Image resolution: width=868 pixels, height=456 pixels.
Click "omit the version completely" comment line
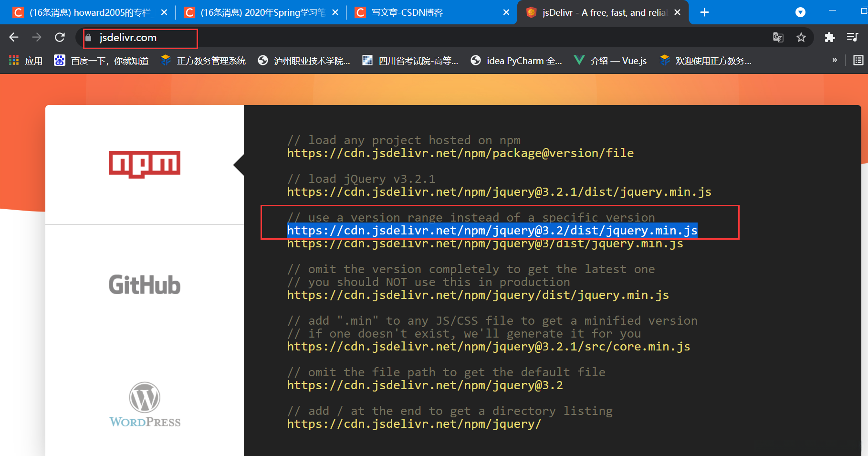471,269
